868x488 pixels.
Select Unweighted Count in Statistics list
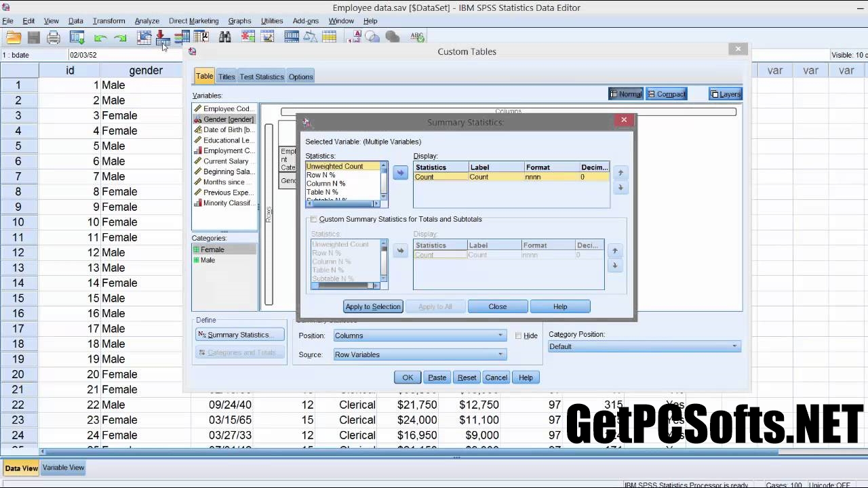[342, 166]
